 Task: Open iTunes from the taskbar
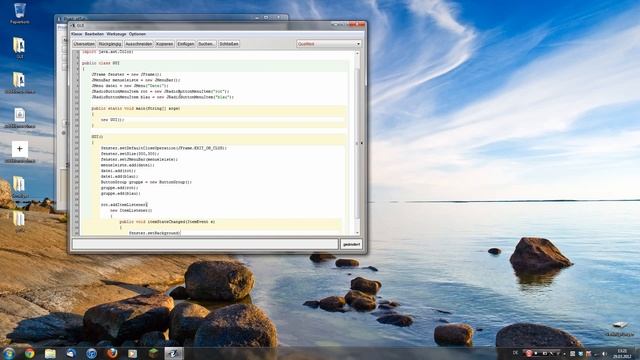pyautogui.click(x=91, y=353)
